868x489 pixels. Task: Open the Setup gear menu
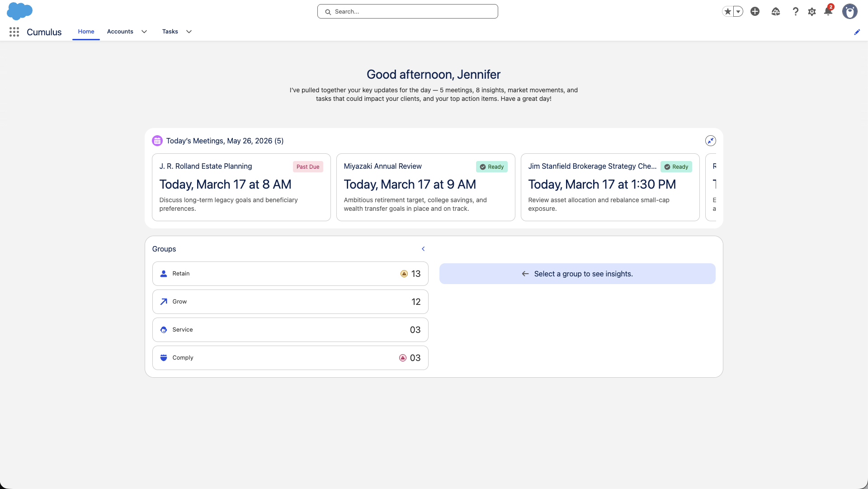(812, 12)
